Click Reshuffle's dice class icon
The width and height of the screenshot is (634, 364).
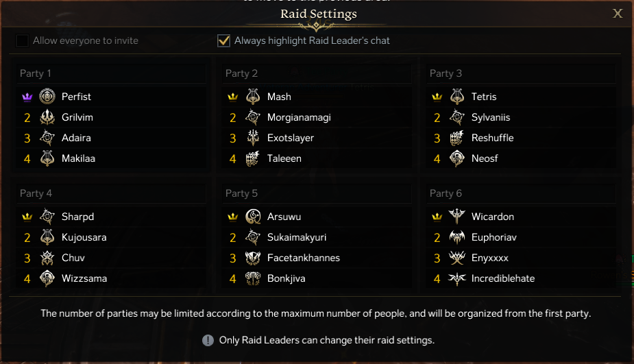click(457, 138)
